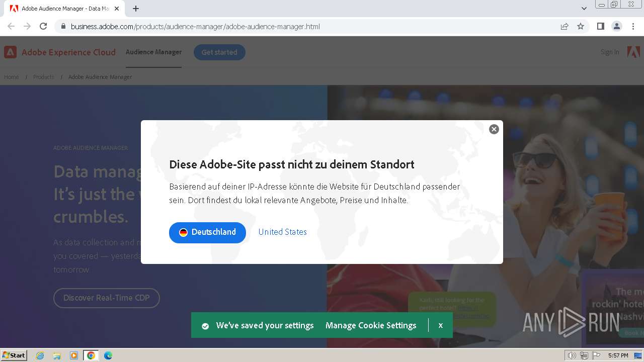This screenshot has width=644, height=362.
Task: Open Microsoft Edge from the taskbar
Action: (108, 355)
